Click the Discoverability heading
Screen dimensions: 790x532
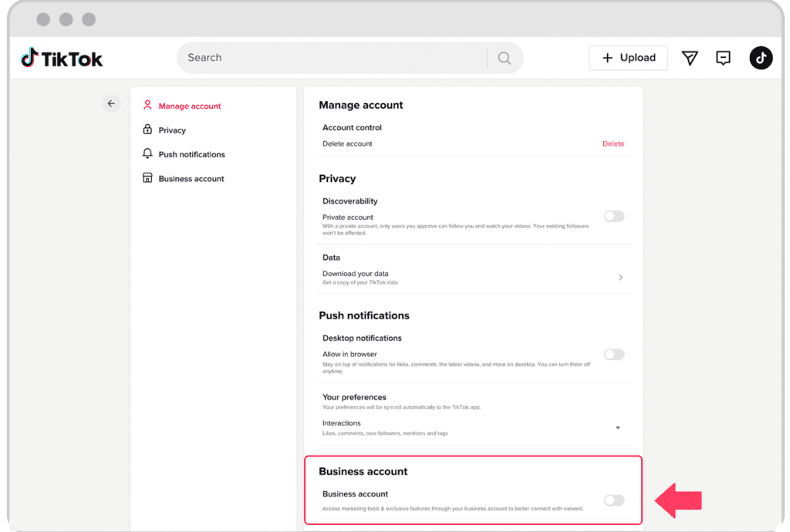(349, 201)
